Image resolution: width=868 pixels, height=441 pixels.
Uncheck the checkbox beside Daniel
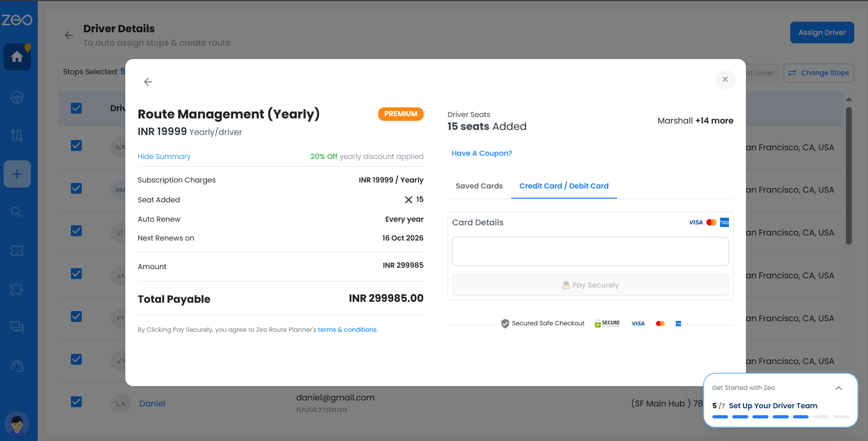(x=76, y=402)
